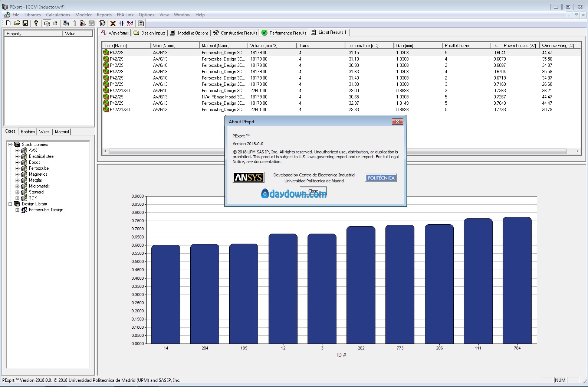
Task: Open the File menu
Action: coord(16,15)
